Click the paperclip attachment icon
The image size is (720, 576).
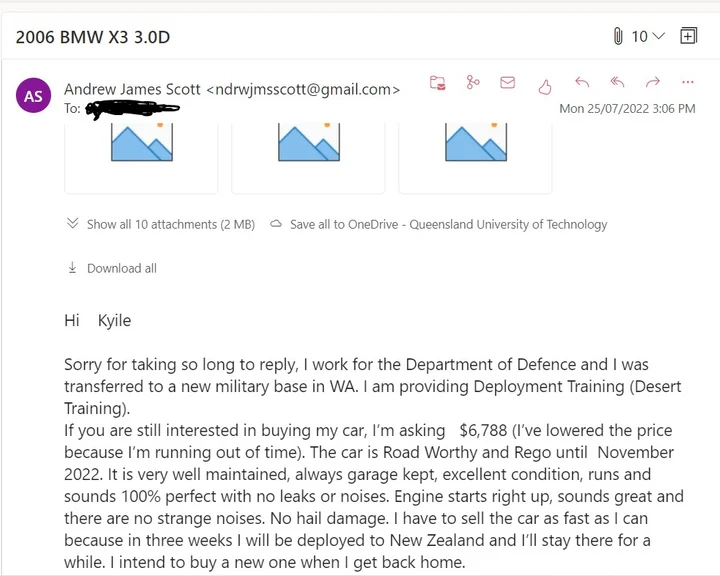(618, 36)
